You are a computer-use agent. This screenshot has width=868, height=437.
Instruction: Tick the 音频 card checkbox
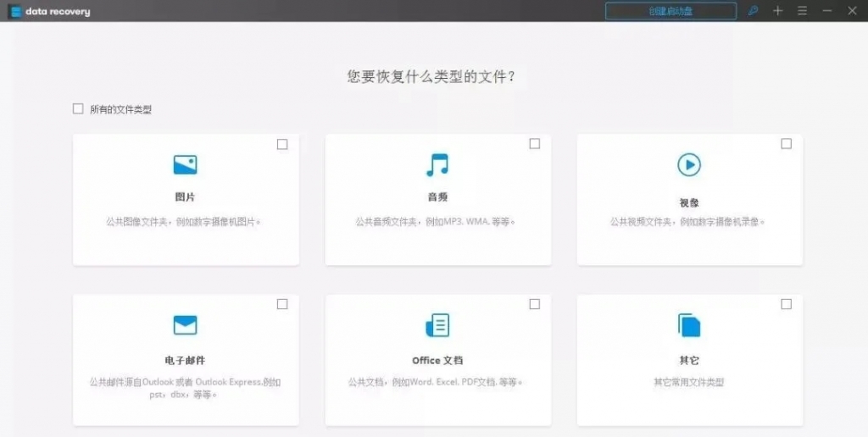[534, 144]
